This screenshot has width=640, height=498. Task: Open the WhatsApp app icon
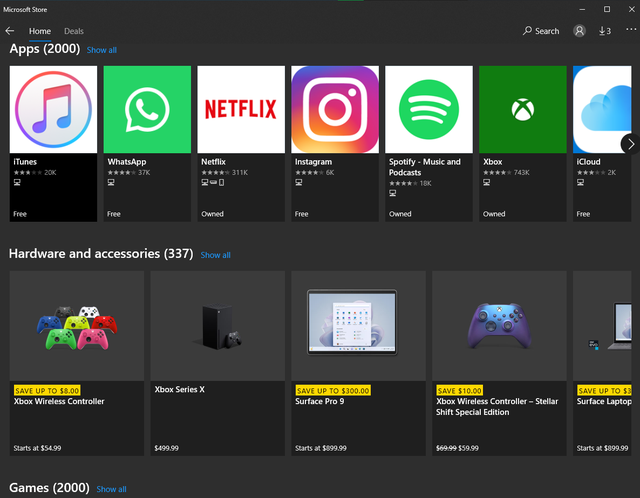pos(147,109)
